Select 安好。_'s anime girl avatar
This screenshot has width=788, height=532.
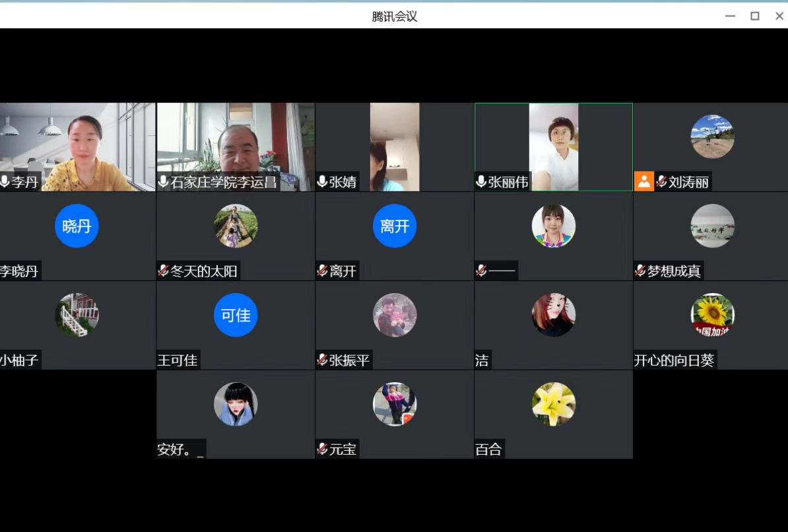pyautogui.click(x=236, y=404)
